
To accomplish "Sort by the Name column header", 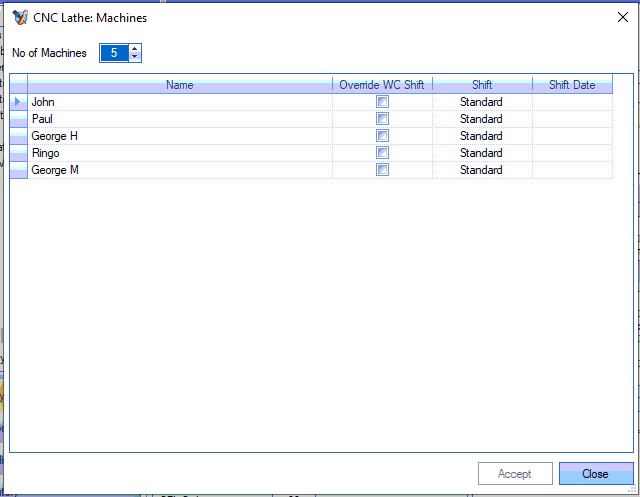I will click(180, 85).
